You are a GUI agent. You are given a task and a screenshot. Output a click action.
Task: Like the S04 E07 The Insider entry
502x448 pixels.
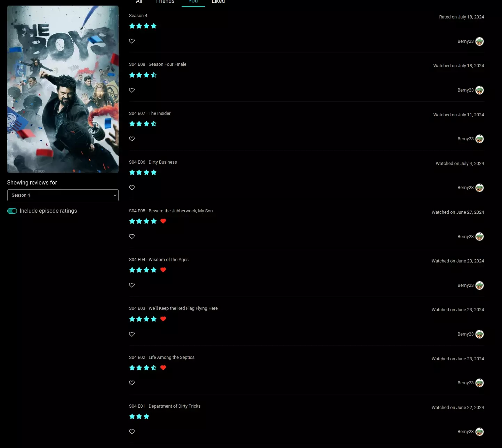click(132, 139)
